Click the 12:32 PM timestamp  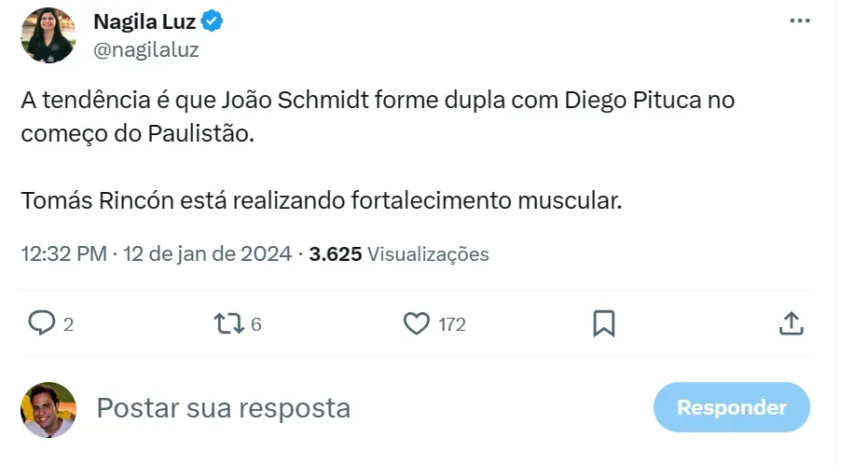point(63,253)
